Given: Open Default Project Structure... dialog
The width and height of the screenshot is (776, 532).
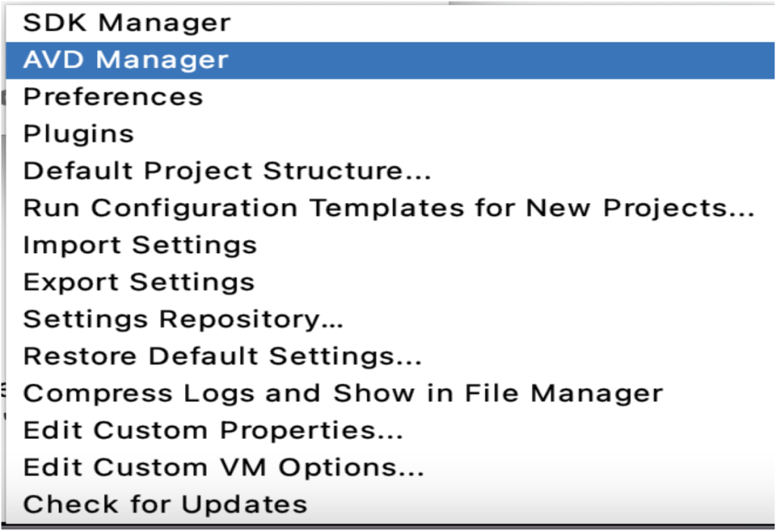Looking at the screenshot, I should coord(227,171).
